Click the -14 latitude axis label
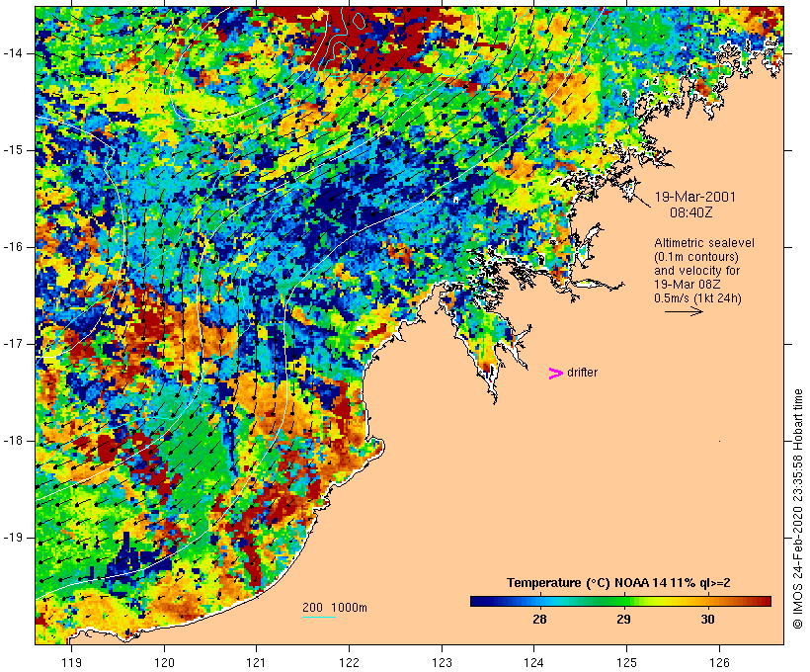This screenshot has height=672, width=810. (x=13, y=53)
